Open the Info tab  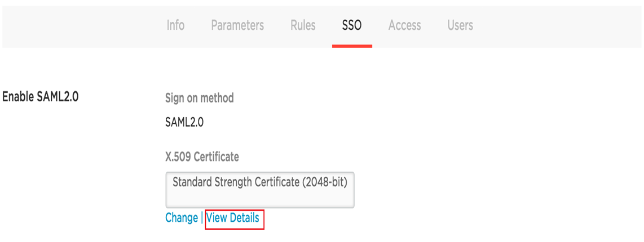pos(175,25)
